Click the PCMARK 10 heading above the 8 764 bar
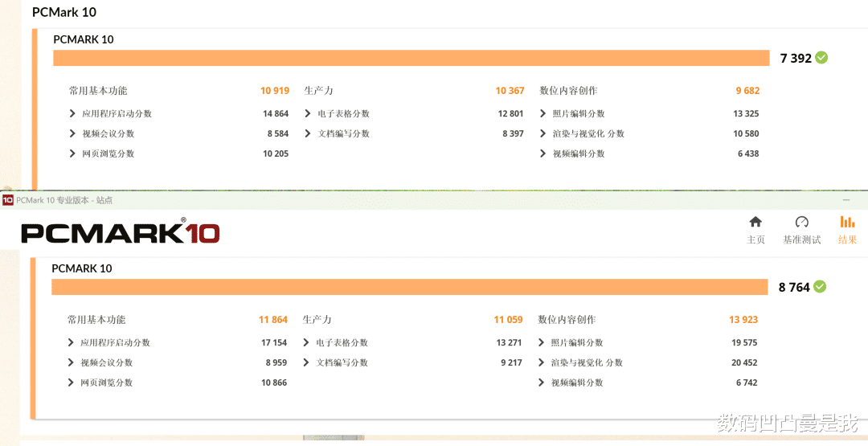868x446 pixels. coord(82,268)
